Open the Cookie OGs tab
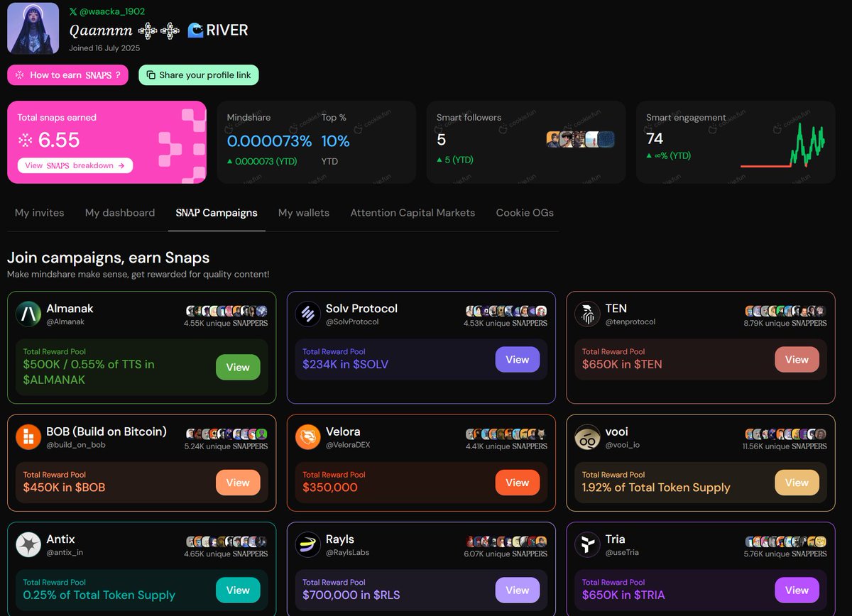This screenshot has height=616, width=852. 525,213
